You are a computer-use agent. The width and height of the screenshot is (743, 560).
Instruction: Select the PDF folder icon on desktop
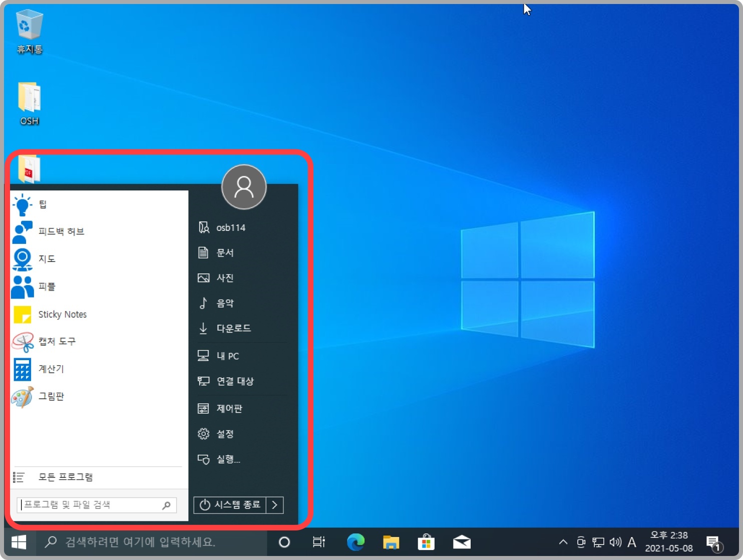(30, 169)
